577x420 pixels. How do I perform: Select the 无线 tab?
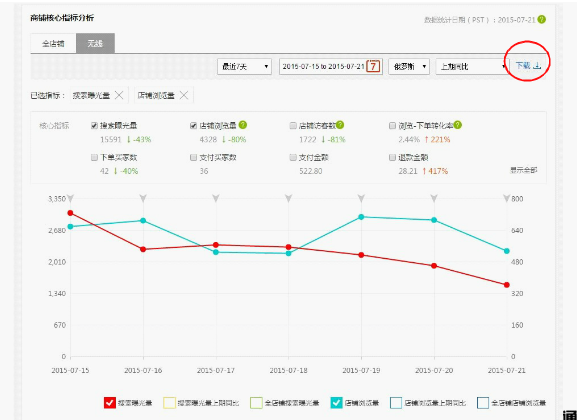pyautogui.click(x=95, y=43)
